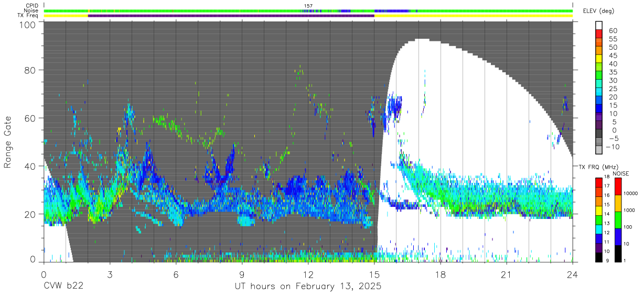Click time axis tick label '24'
The width and height of the screenshot is (644, 297).
572,274
